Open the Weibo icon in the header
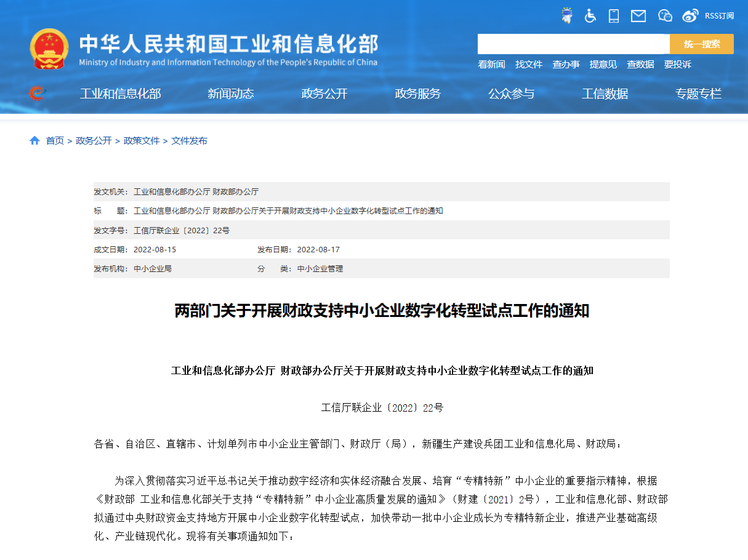 pos(691,15)
